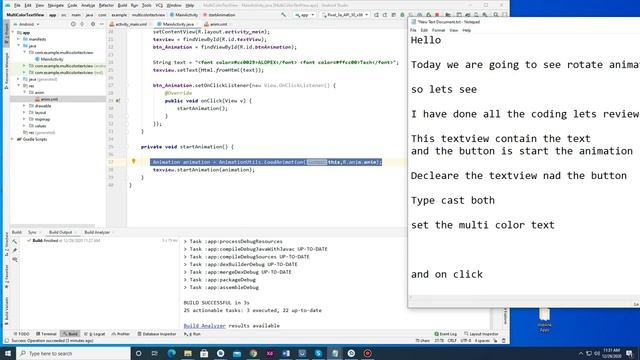Open the Format menu in Notepad

(x=438, y=30)
